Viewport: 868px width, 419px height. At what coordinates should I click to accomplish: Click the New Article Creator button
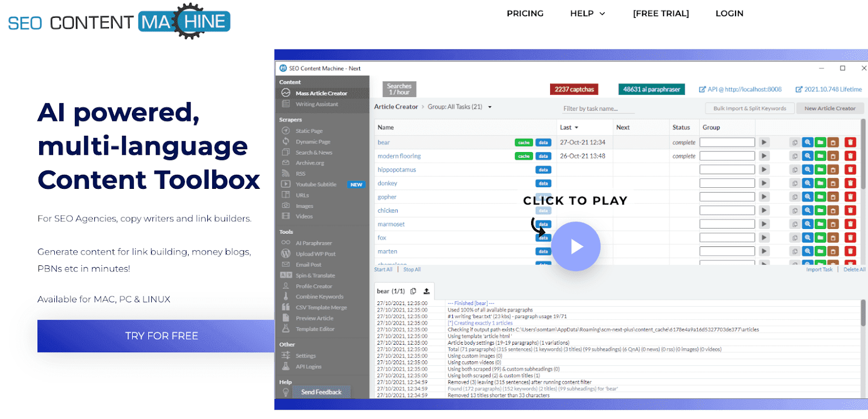(830, 109)
